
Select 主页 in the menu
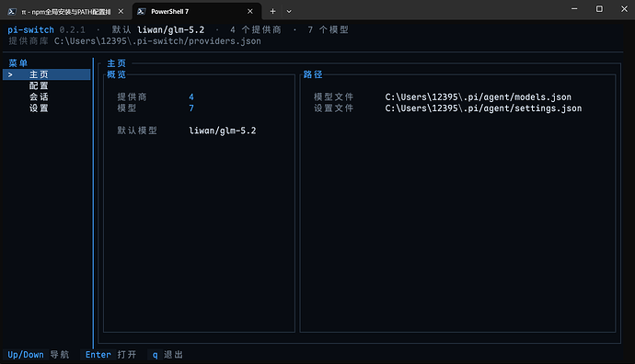(x=47, y=74)
